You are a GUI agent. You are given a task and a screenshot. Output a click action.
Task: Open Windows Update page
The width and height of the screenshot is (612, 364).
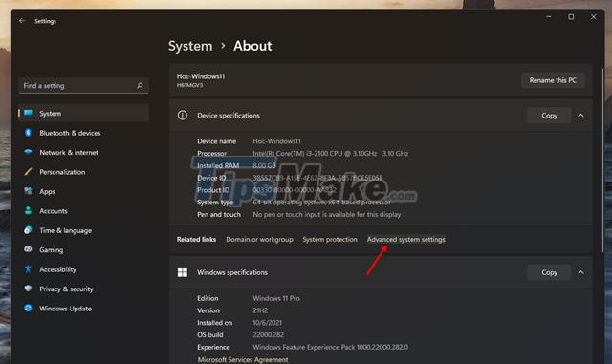click(83, 309)
